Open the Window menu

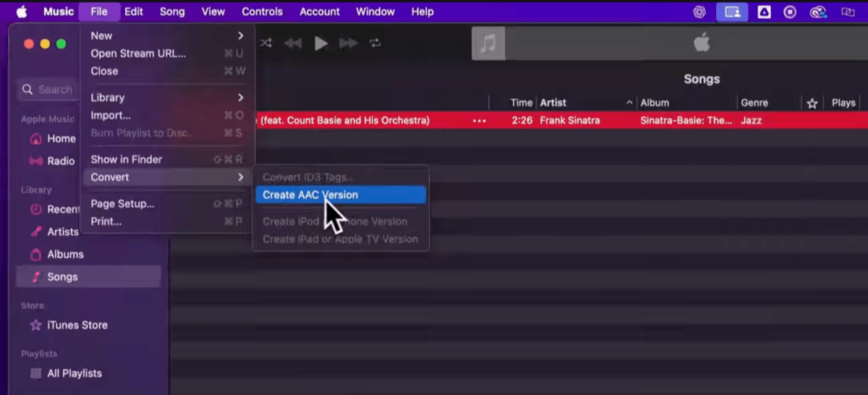(375, 12)
